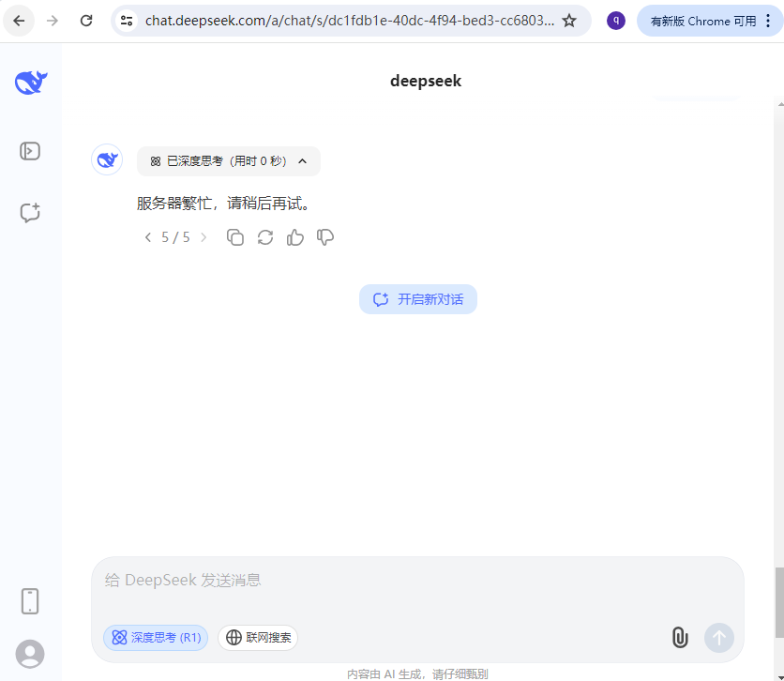Click the 内容由 AI 生成 disclaimer text
The image size is (784, 681).
pyautogui.click(x=417, y=674)
